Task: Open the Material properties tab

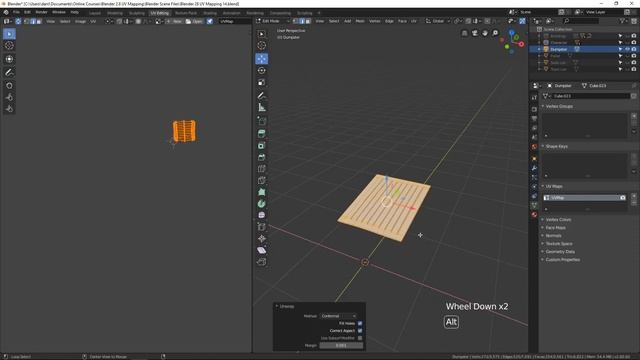Action: [534, 215]
